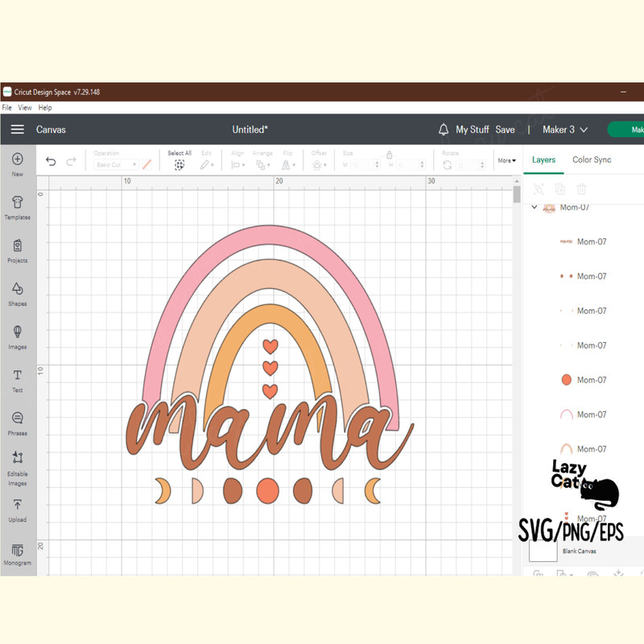Open the hamburger menu
The height and width of the screenshot is (644, 644).
[x=17, y=129]
